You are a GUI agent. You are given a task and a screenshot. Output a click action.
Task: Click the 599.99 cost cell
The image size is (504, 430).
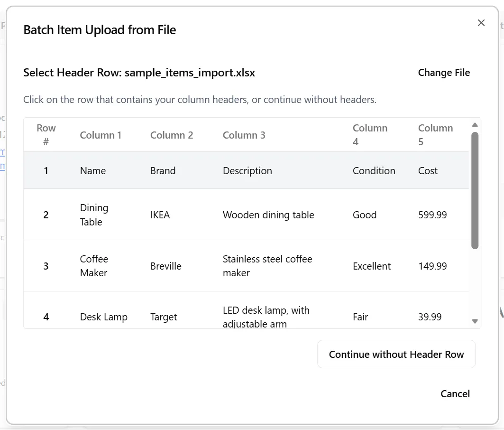432,215
